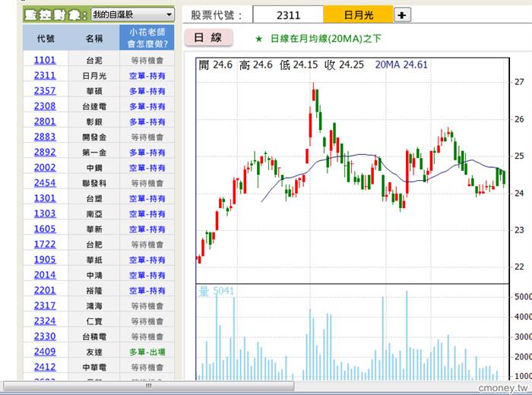The image size is (532, 395).
Task: Open stock code link 2311 in list
Action: point(45,75)
